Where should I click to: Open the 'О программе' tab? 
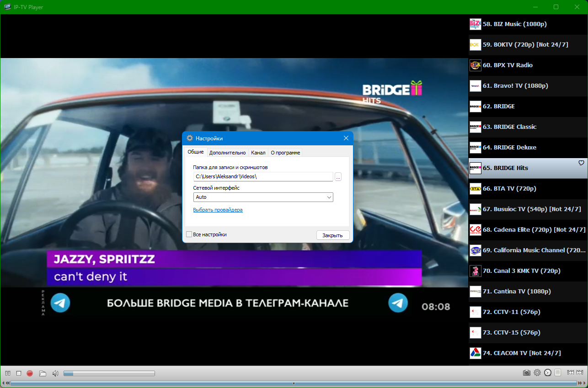(x=285, y=153)
